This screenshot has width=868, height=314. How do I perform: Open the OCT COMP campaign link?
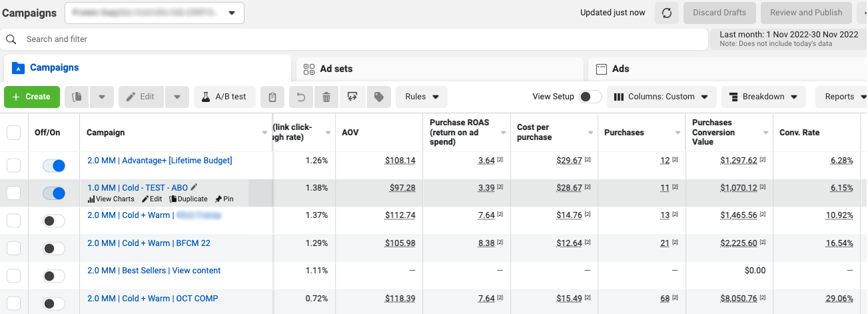coord(153,299)
